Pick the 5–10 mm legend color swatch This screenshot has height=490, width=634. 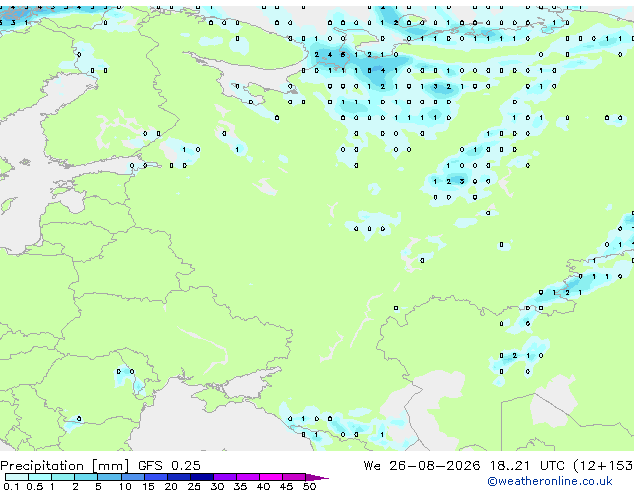(109, 477)
